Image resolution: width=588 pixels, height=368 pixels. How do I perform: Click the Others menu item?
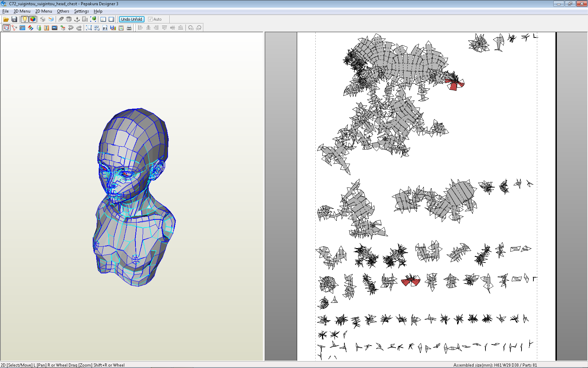pyautogui.click(x=63, y=11)
